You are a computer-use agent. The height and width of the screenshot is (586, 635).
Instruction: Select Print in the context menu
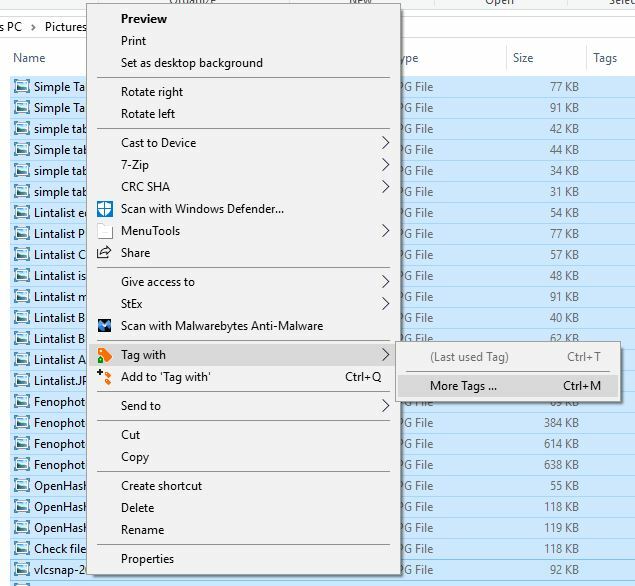point(133,41)
